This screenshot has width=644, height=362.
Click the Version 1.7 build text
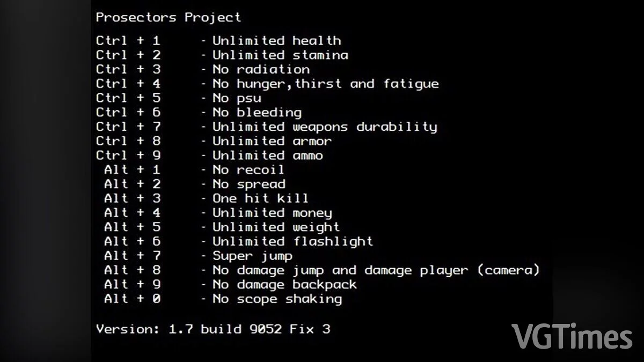pos(213,329)
